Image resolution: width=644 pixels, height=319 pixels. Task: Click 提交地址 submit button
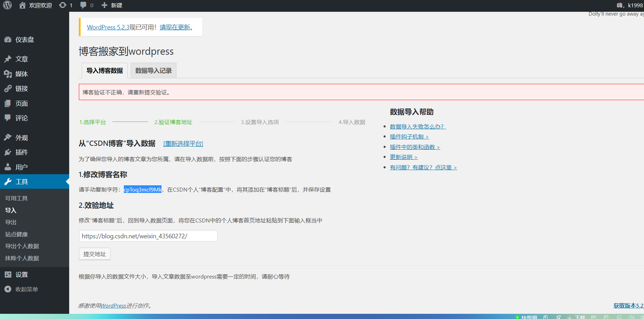tap(95, 254)
